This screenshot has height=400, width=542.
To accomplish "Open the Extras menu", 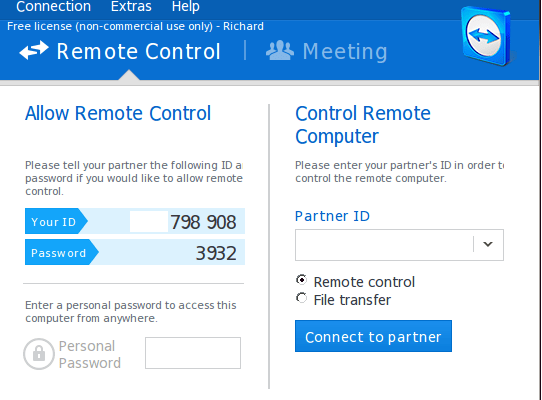I will 131,7.
